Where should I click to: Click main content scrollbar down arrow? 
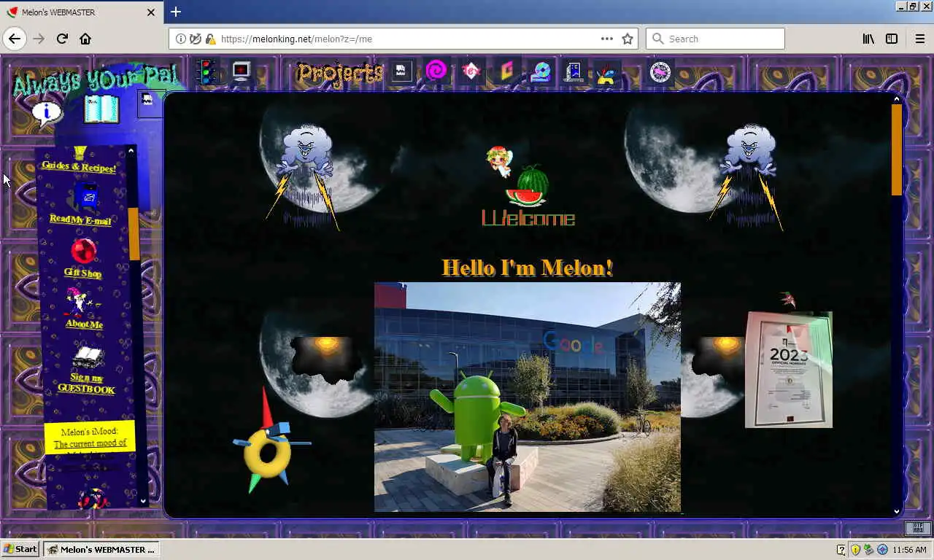coord(897,511)
